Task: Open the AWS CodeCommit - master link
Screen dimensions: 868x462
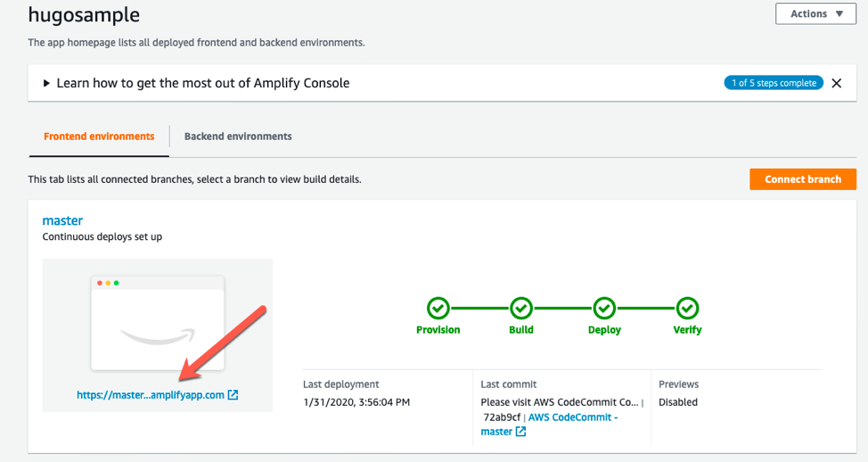Action: click(573, 417)
